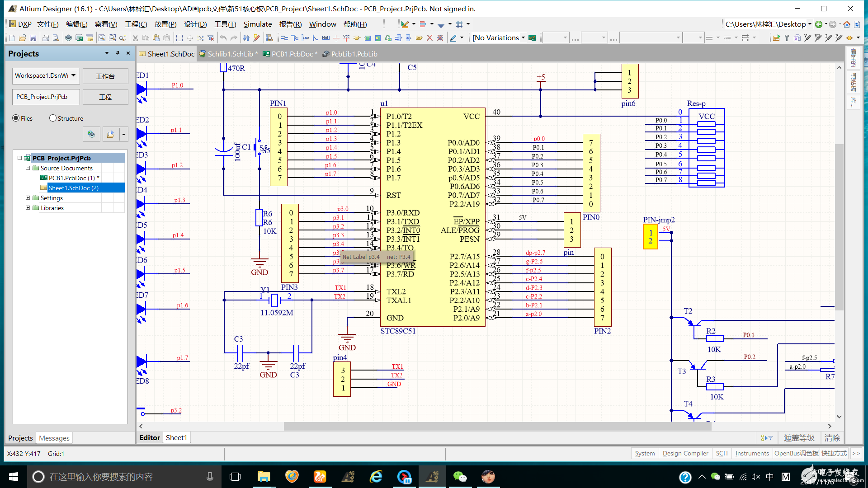Switch to PCB1.PcbDoc tab

click(290, 54)
